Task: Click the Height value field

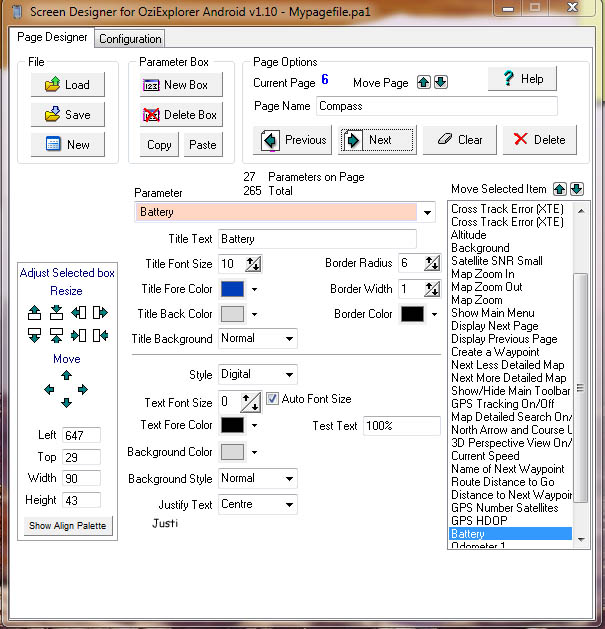Action: (x=81, y=500)
